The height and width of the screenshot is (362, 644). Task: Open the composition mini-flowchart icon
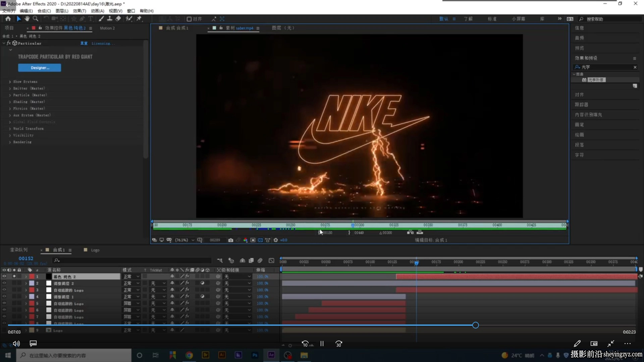pyautogui.click(x=220, y=260)
